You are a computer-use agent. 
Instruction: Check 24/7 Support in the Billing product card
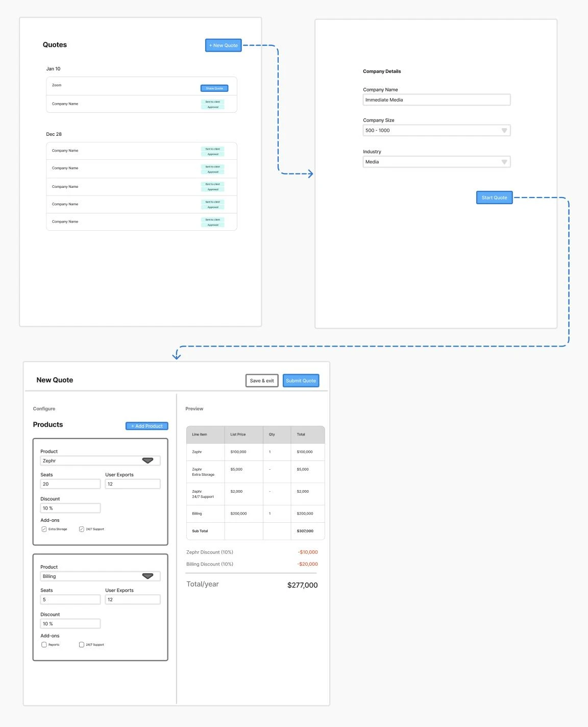pos(82,645)
